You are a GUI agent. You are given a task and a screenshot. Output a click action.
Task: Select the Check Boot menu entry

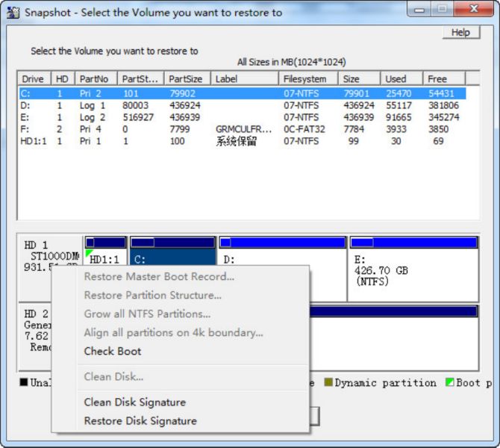click(x=113, y=352)
